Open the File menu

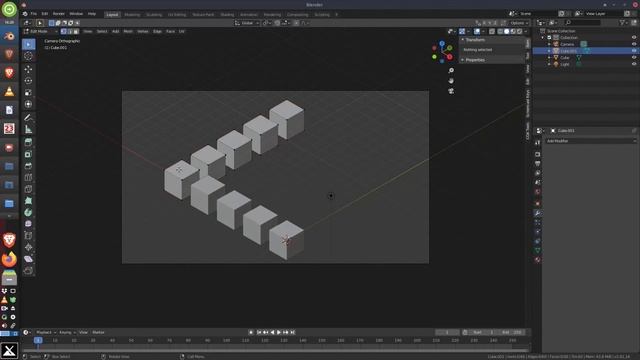click(x=33, y=14)
